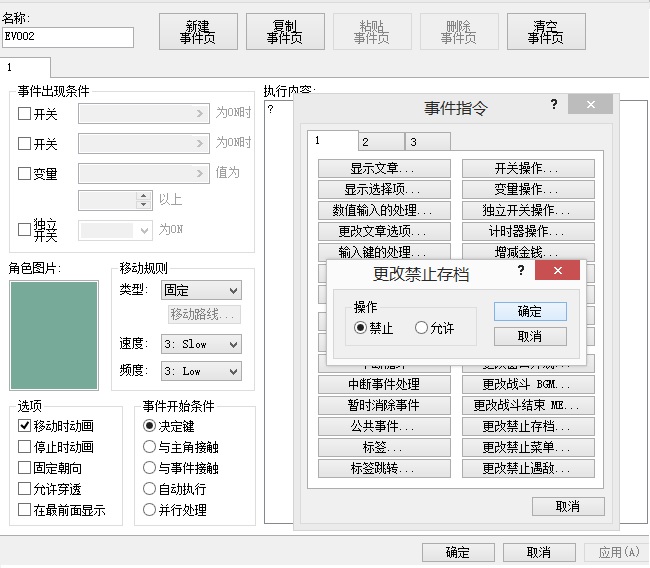This screenshot has width=650, height=568.
Task: Click help icon in 事件指令 title bar
Action: click(554, 104)
